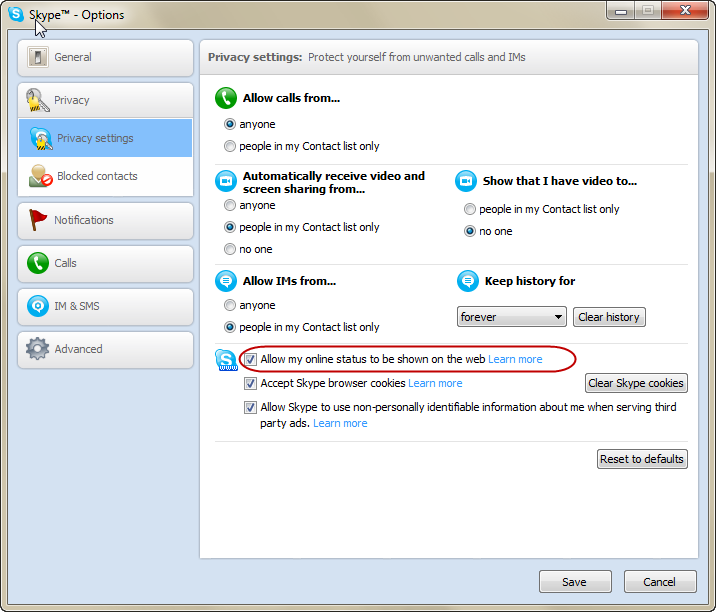716x612 pixels.
Task: Open the Privacy section header
Action: click(x=105, y=100)
